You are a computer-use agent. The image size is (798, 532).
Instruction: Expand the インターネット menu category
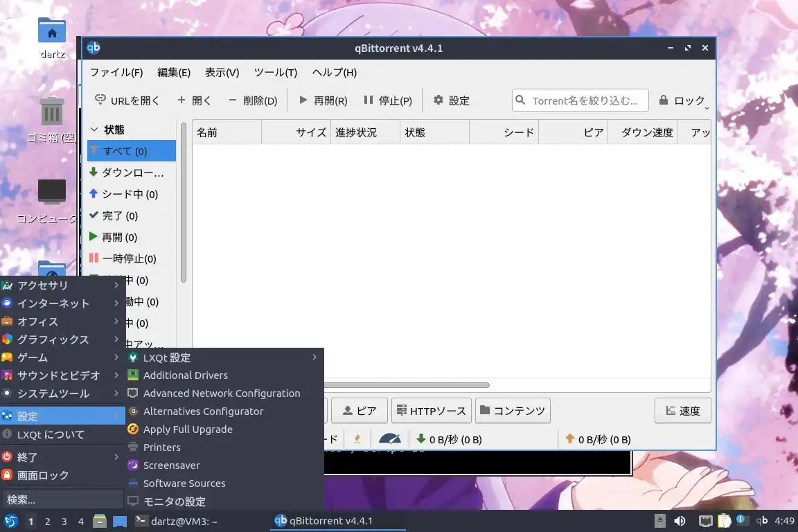click(x=62, y=303)
